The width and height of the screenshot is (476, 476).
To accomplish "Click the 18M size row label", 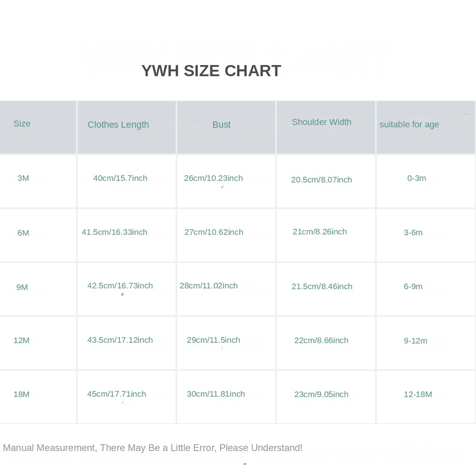I will pyautogui.click(x=21, y=394).
